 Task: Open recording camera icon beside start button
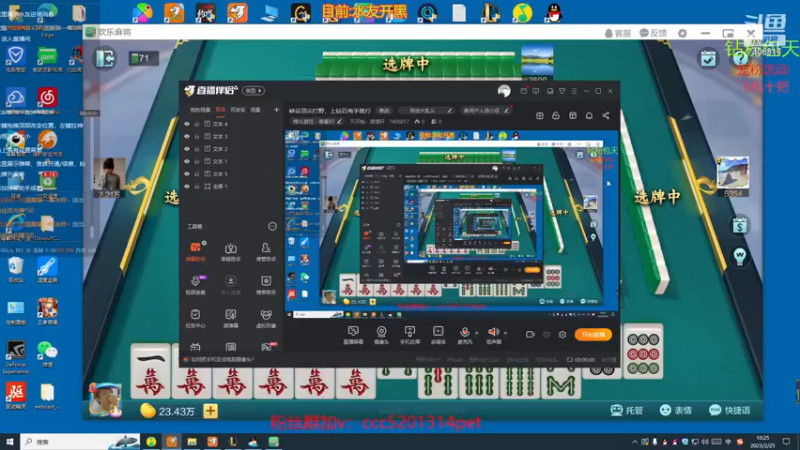click(530, 335)
